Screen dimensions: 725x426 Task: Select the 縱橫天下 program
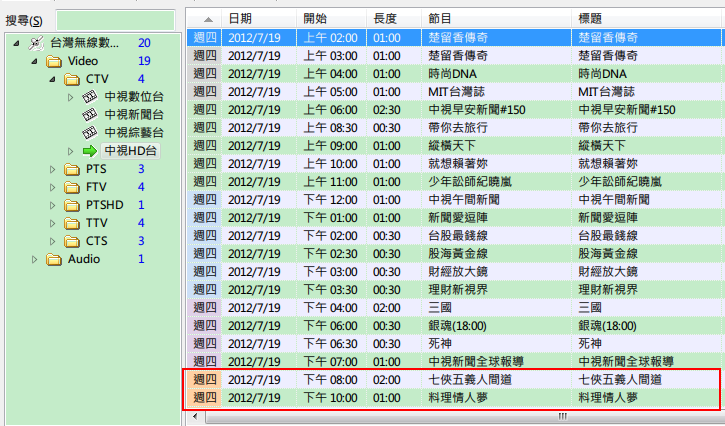click(x=456, y=146)
